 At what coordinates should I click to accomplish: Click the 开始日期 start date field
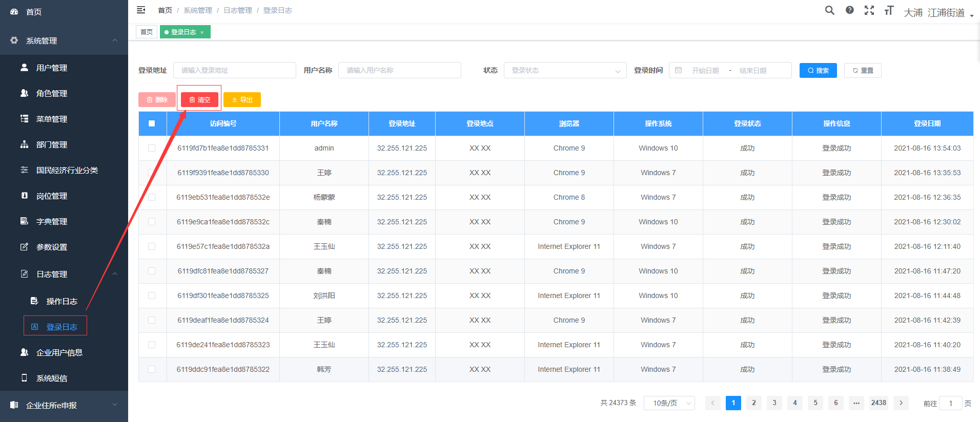[x=705, y=71]
